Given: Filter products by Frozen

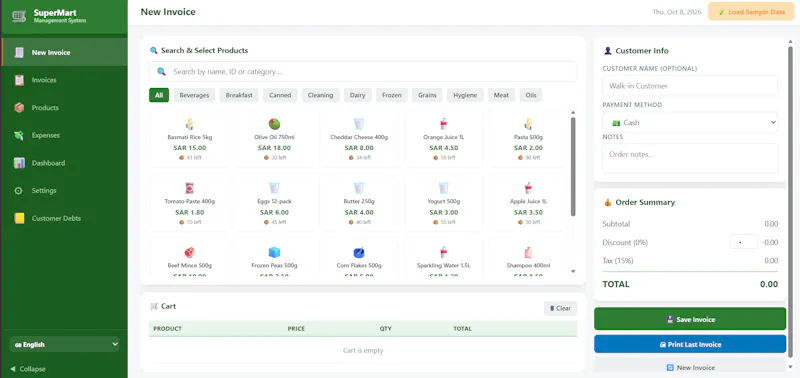Looking at the screenshot, I should (392, 95).
